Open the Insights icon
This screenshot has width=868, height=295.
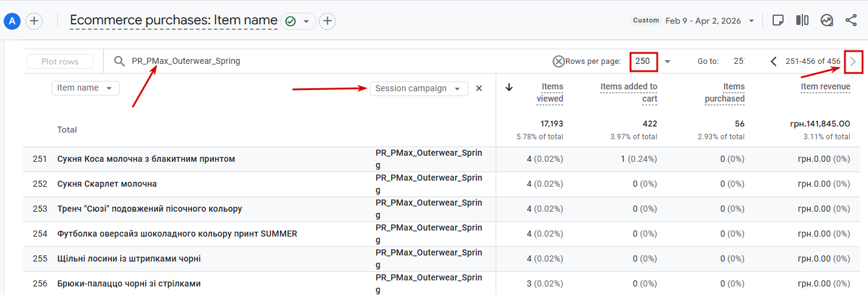pyautogui.click(x=827, y=21)
